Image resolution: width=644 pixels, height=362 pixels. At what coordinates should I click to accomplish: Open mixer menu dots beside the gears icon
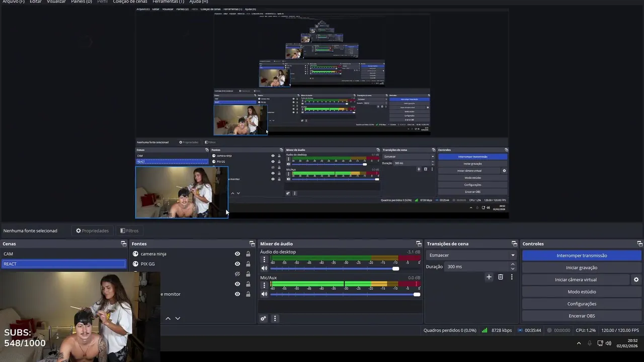point(275,318)
